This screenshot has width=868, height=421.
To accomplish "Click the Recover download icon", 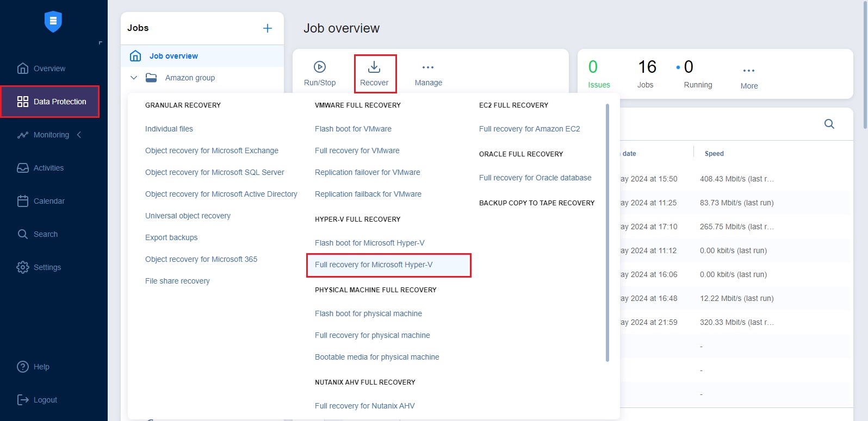I will [374, 67].
